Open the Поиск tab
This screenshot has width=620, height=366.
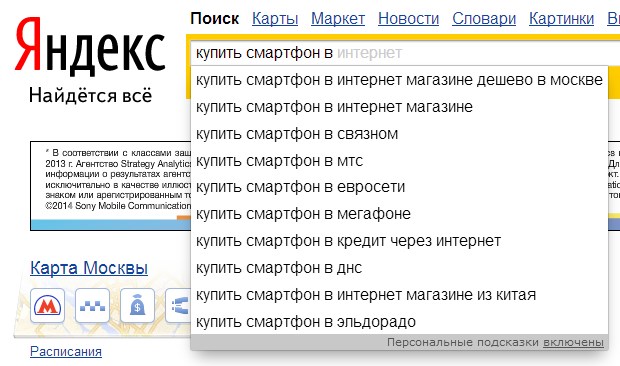pos(215,19)
